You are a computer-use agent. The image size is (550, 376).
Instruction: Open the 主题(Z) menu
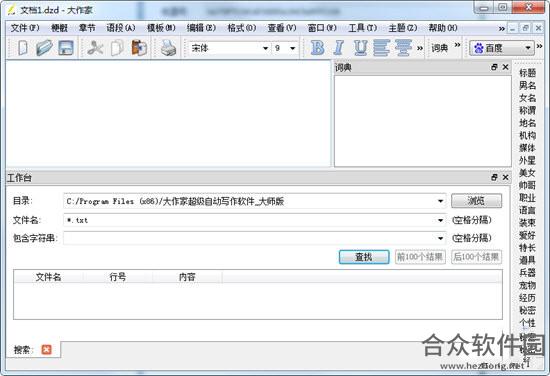coord(403,28)
